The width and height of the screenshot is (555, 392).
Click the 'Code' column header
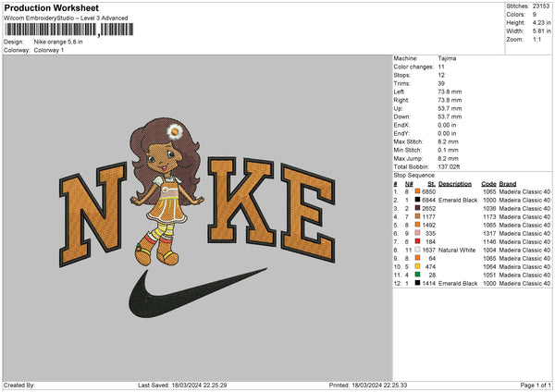point(488,184)
